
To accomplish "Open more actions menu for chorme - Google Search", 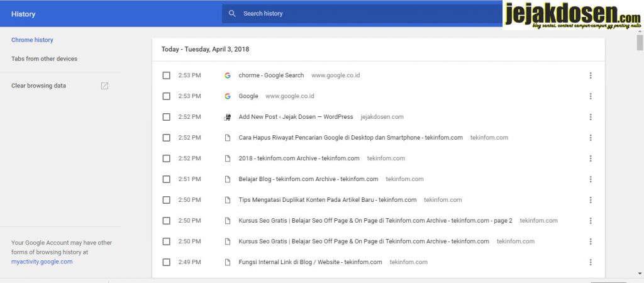I will point(591,75).
